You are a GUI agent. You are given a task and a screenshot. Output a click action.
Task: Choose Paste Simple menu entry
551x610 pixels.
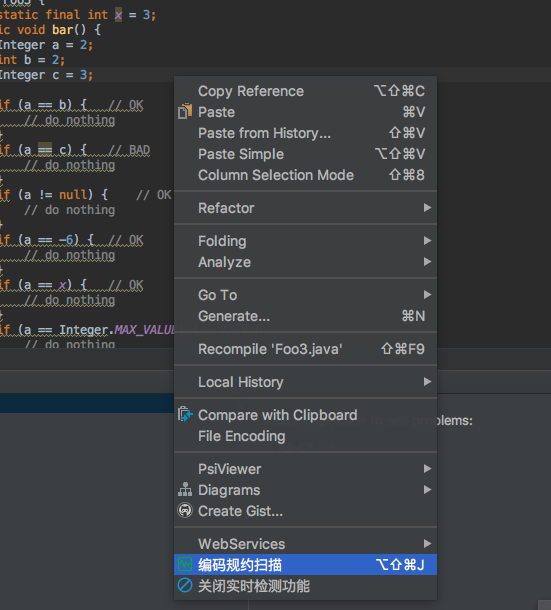coord(305,154)
